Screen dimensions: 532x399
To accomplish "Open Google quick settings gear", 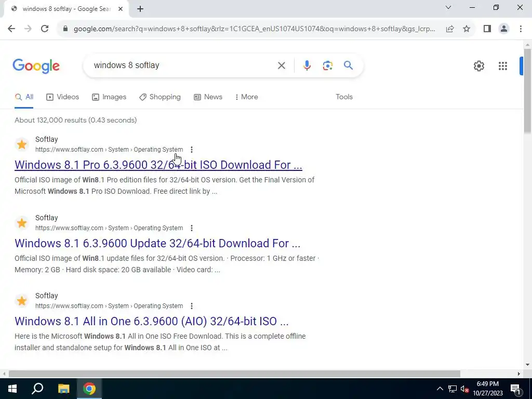I will (x=478, y=66).
